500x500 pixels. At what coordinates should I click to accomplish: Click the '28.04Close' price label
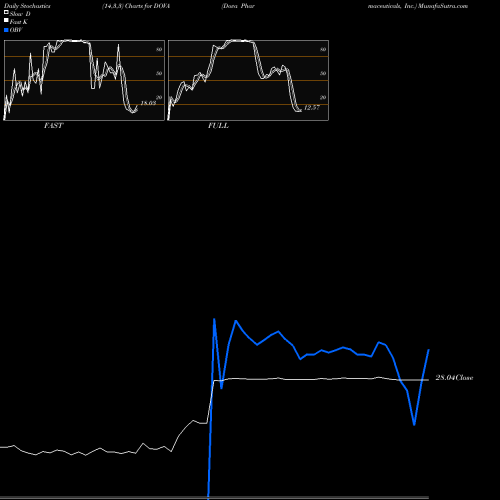(x=454, y=378)
